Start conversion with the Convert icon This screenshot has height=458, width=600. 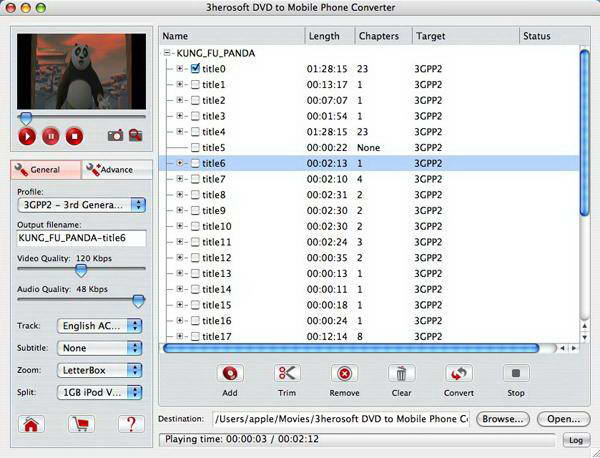[458, 374]
